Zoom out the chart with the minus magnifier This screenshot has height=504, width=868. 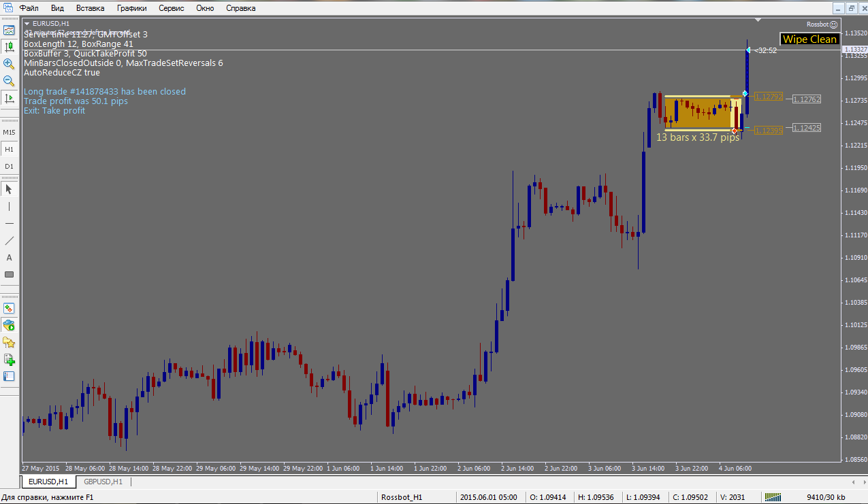9,81
